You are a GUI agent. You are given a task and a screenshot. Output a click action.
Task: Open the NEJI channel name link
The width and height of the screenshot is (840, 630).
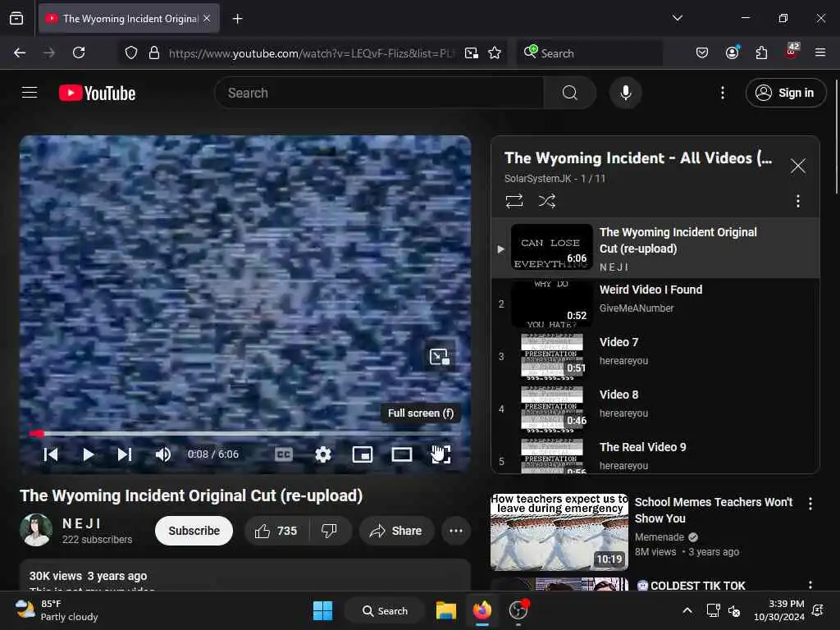click(x=81, y=523)
